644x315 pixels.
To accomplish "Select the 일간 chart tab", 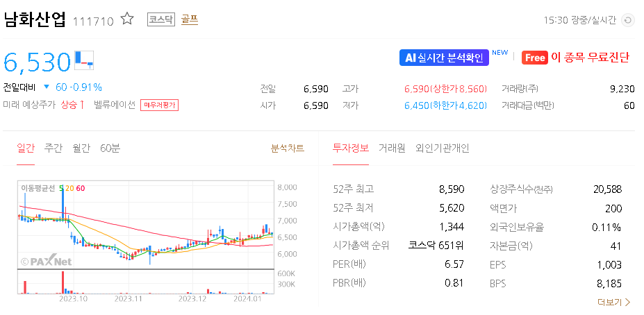I will tap(26, 148).
